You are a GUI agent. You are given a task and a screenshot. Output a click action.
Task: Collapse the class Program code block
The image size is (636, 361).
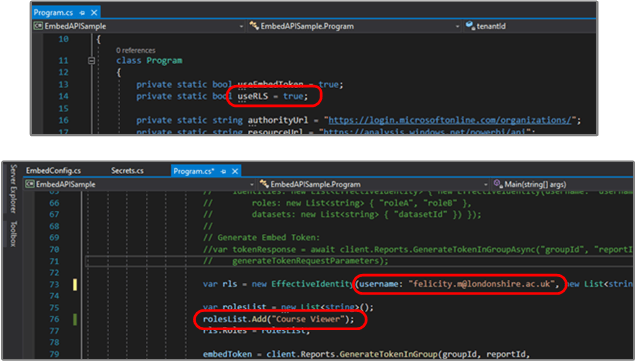[x=91, y=61]
